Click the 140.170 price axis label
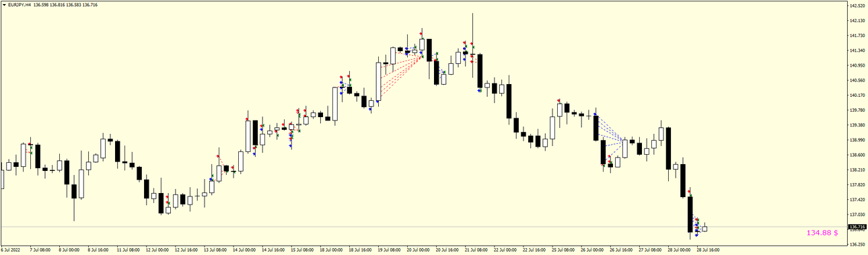This screenshot has width=868, height=255. point(857,95)
